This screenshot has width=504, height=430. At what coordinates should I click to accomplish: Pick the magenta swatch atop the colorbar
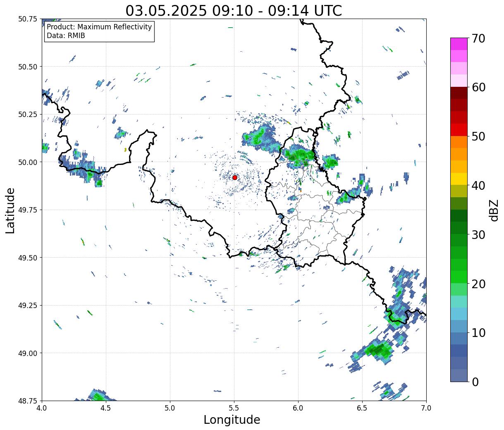459,44
